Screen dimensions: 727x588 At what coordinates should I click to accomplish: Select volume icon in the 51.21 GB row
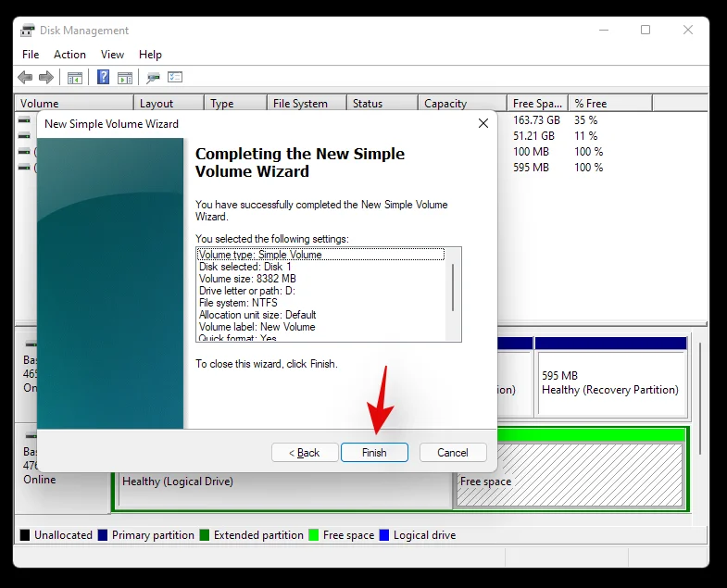point(24,136)
